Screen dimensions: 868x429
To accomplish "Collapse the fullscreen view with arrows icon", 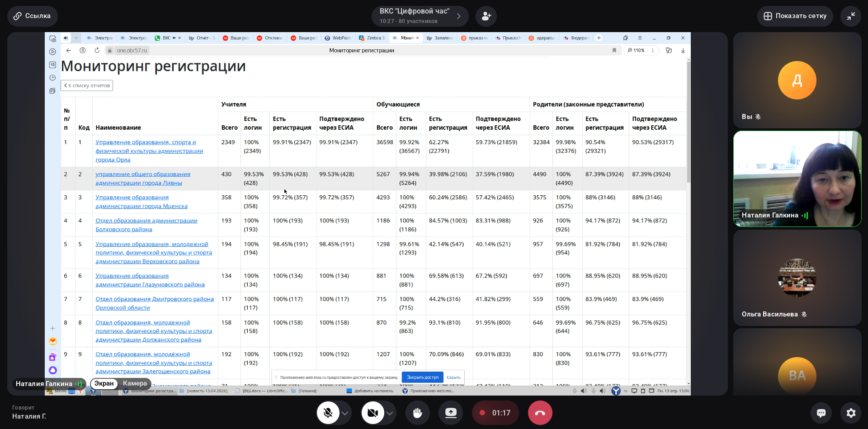I will tap(851, 16).
